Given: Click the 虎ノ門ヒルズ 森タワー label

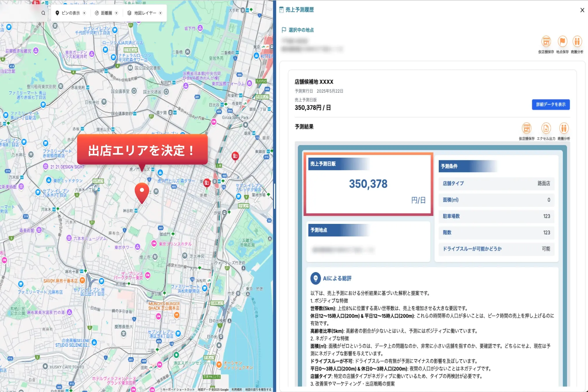Looking at the screenshot, I should 176,181.
